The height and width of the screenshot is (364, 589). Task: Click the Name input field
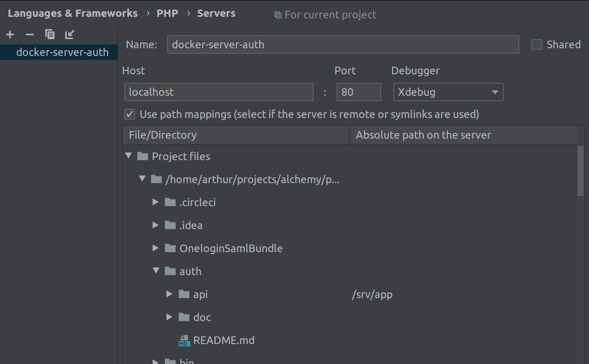click(x=343, y=44)
